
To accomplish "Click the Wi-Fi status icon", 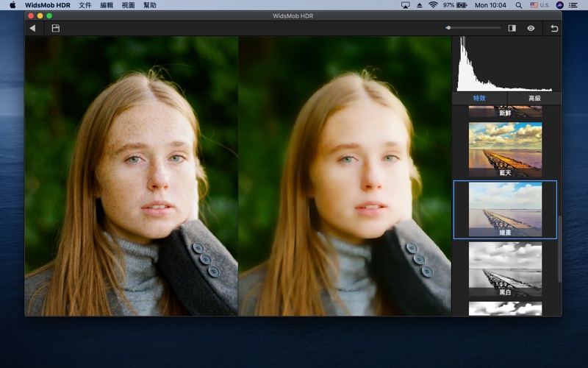I will 433,5.
